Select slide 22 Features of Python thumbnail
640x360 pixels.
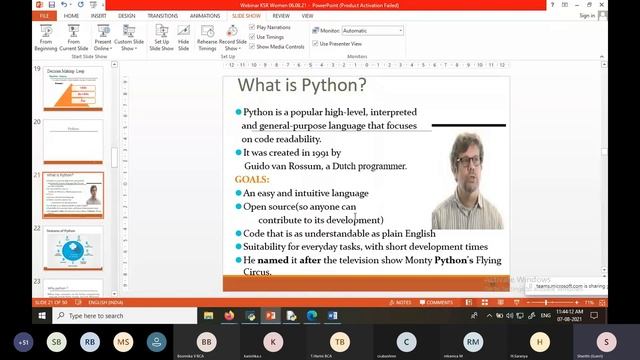pos(73,248)
